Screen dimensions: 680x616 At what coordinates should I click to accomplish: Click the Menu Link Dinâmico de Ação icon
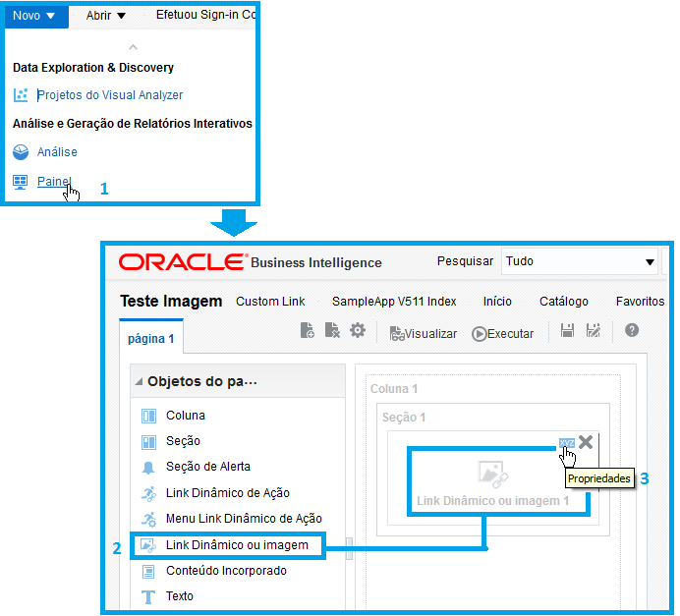(148, 520)
